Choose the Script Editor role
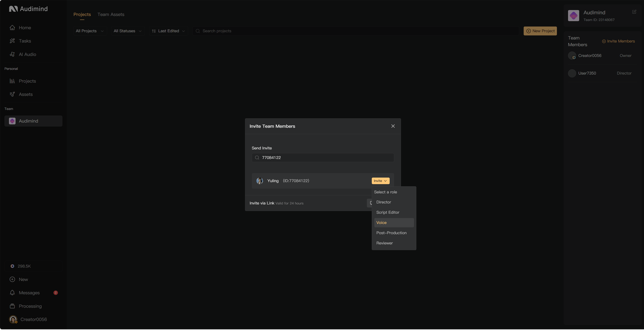 [x=394, y=212]
